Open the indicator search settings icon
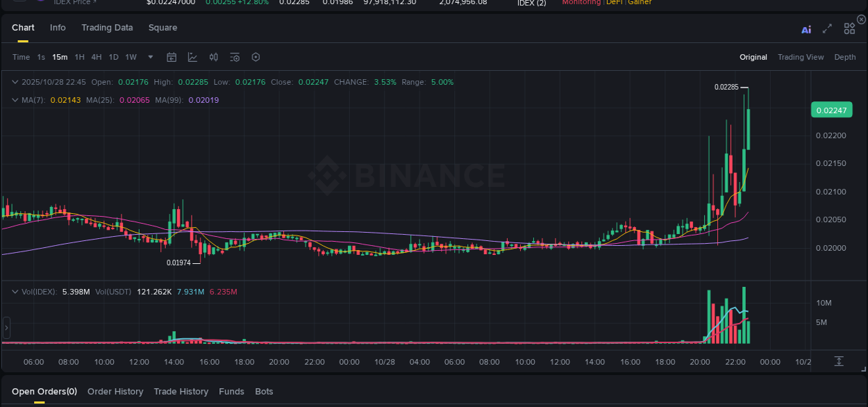 (x=234, y=57)
